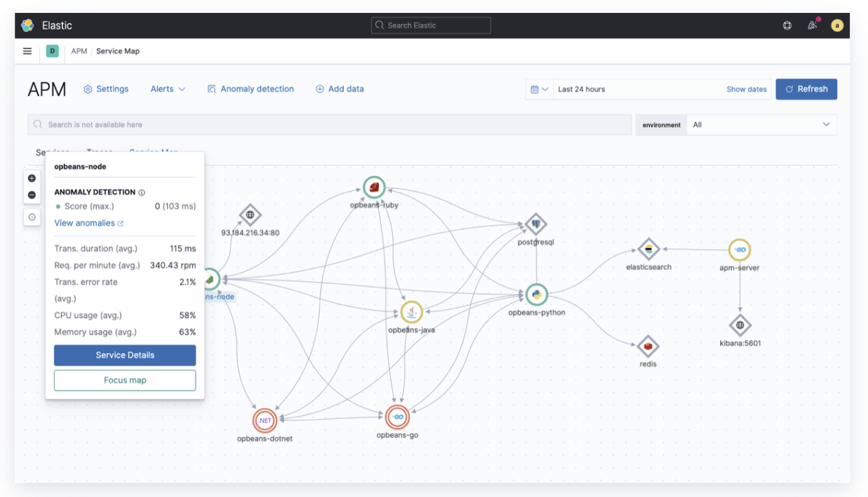
Task: Click the Service Map breadcrumb
Action: [x=118, y=51]
